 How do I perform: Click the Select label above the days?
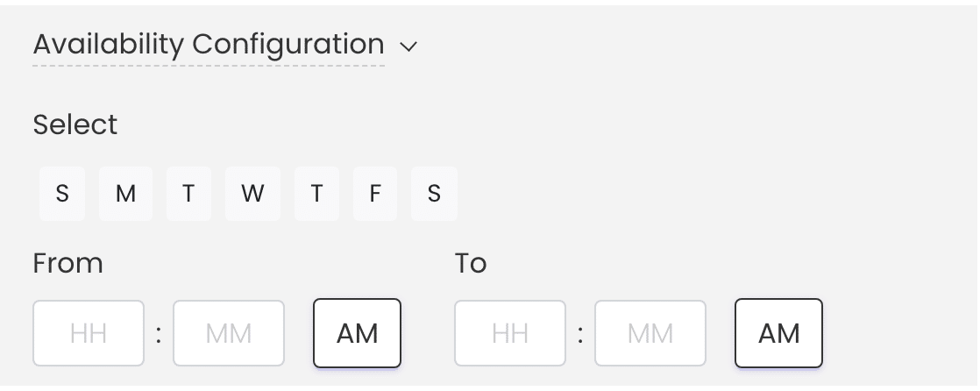coord(75,124)
